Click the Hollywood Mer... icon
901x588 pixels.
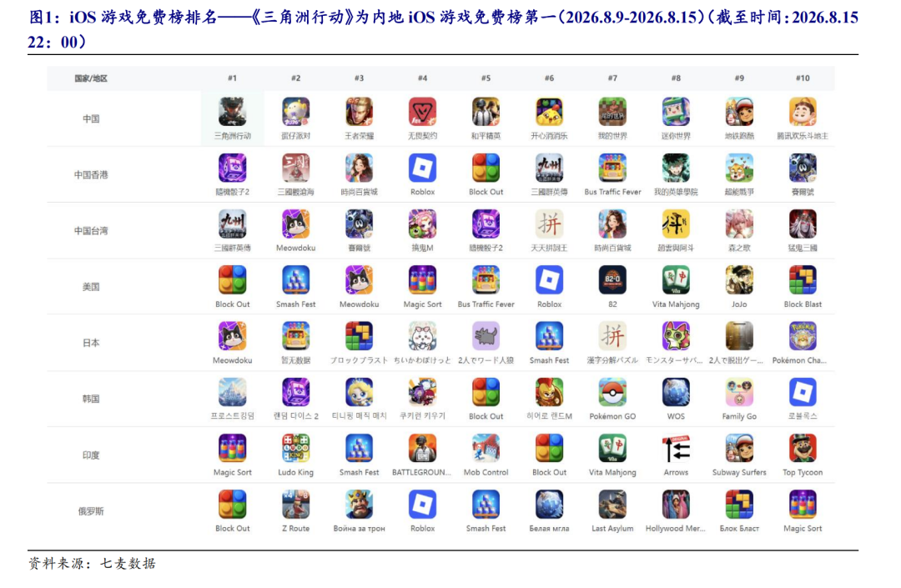[x=676, y=504]
